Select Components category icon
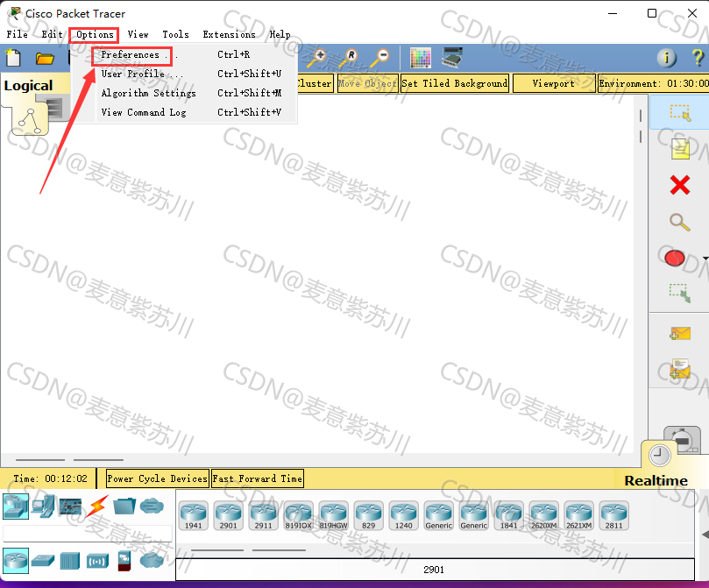 point(70,507)
